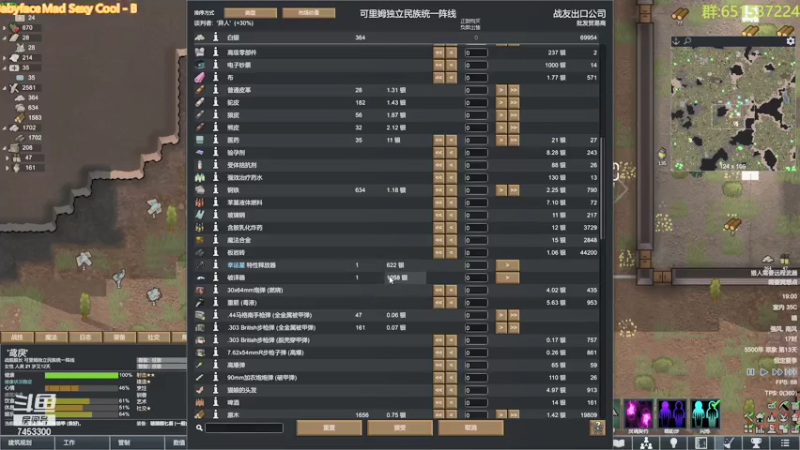Open info for 啤酒 row
The width and height of the screenshot is (800, 450).
[x=215, y=402]
